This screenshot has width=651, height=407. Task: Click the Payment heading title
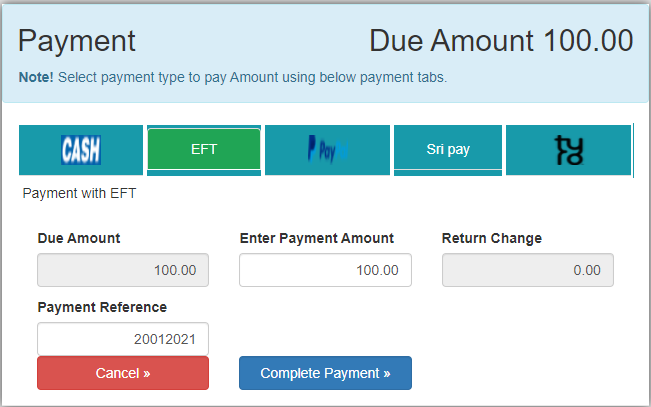(x=77, y=41)
